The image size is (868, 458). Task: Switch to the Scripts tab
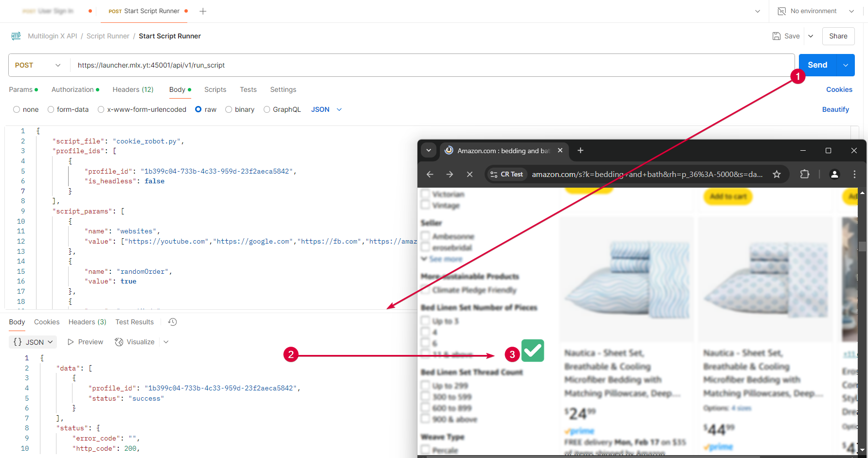point(215,89)
